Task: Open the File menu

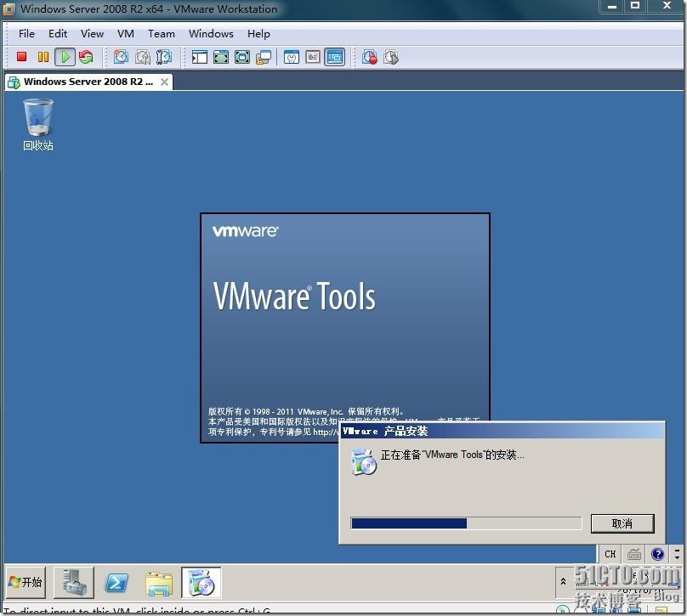Action: tap(26, 34)
